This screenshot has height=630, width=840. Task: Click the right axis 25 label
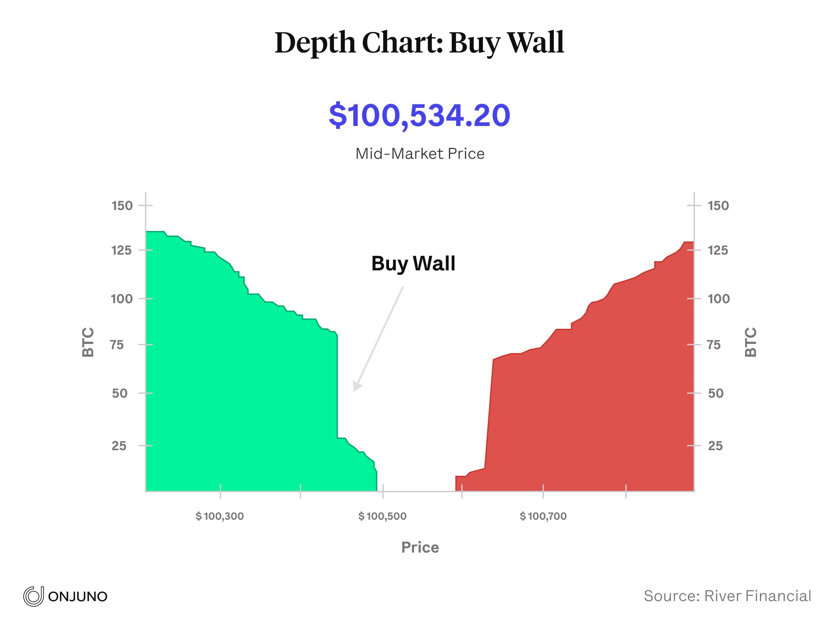click(715, 446)
